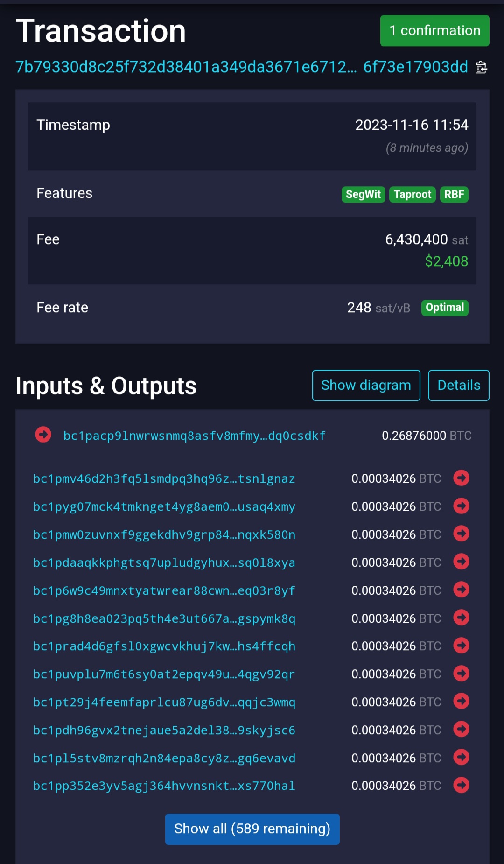Copy the transaction ID with clipboard icon
Image resolution: width=504 pixels, height=864 pixels.
point(481,68)
